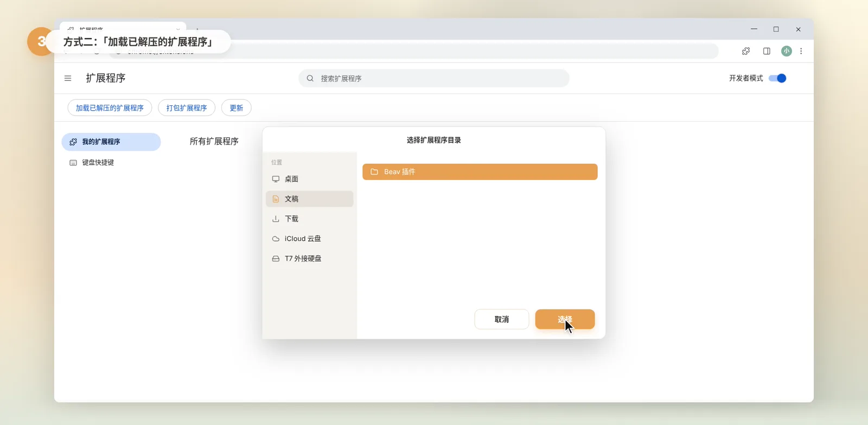Click the orange 选择 button
This screenshot has width=868, height=425.
coord(565,319)
